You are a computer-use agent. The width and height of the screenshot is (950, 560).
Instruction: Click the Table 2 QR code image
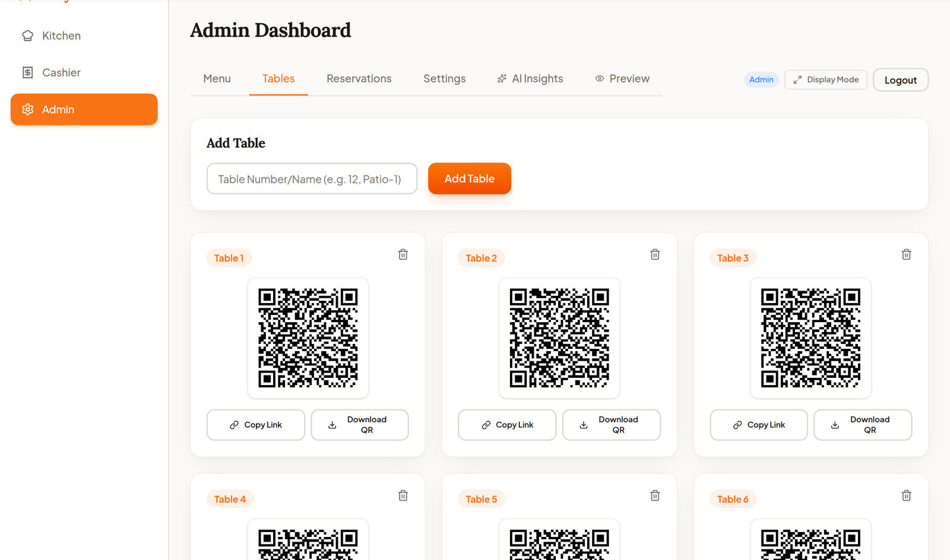tap(559, 338)
